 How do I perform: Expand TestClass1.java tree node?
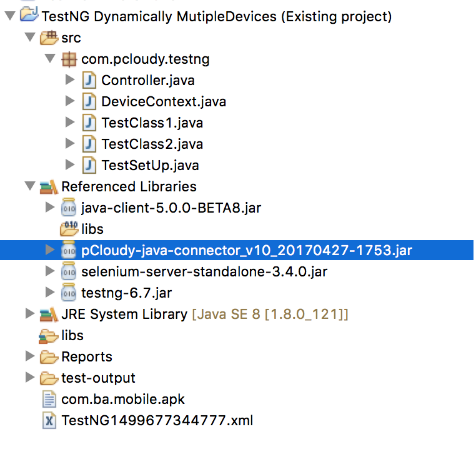70,122
